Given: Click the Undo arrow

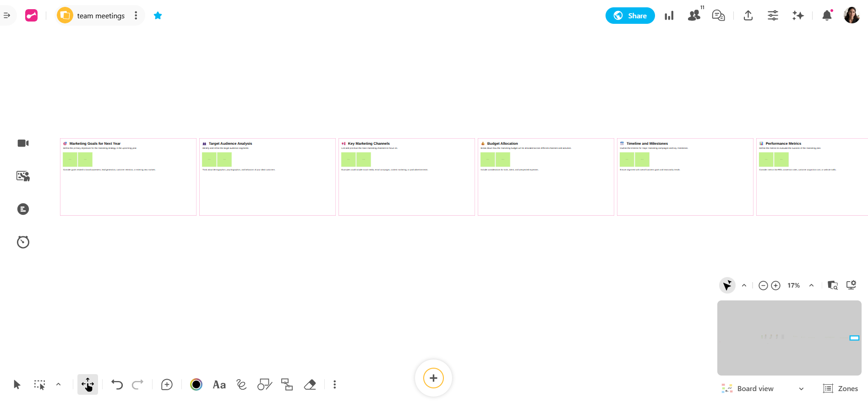Looking at the screenshot, I should (x=117, y=385).
